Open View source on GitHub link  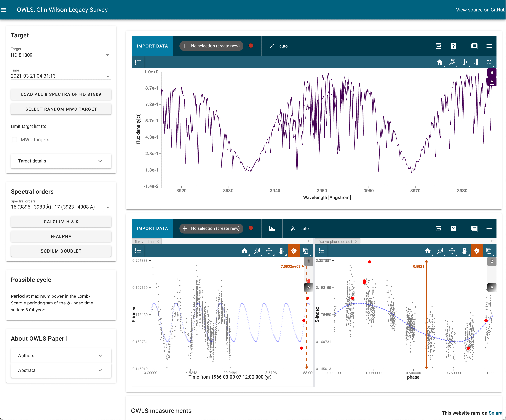(480, 10)
